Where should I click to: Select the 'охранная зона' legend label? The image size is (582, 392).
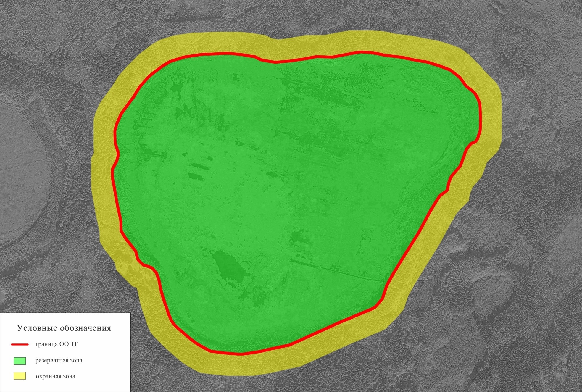click(55, 376)
